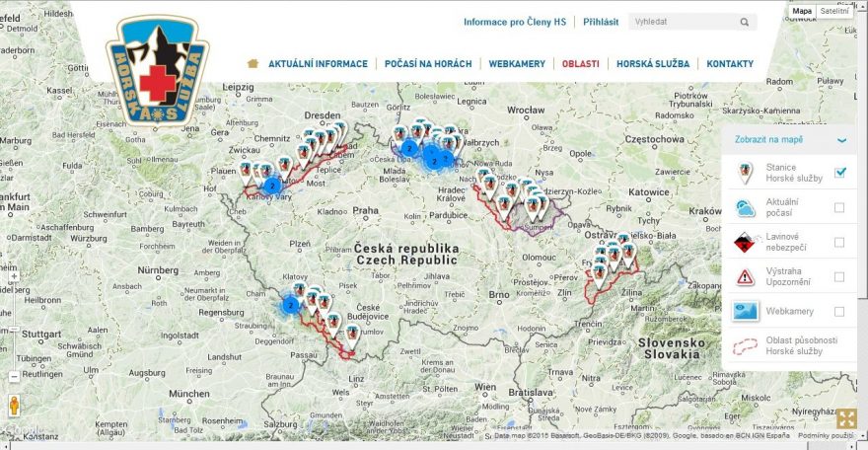868x450 pixels.
Task: Go to the home page icon
Action: pos(253,64)
